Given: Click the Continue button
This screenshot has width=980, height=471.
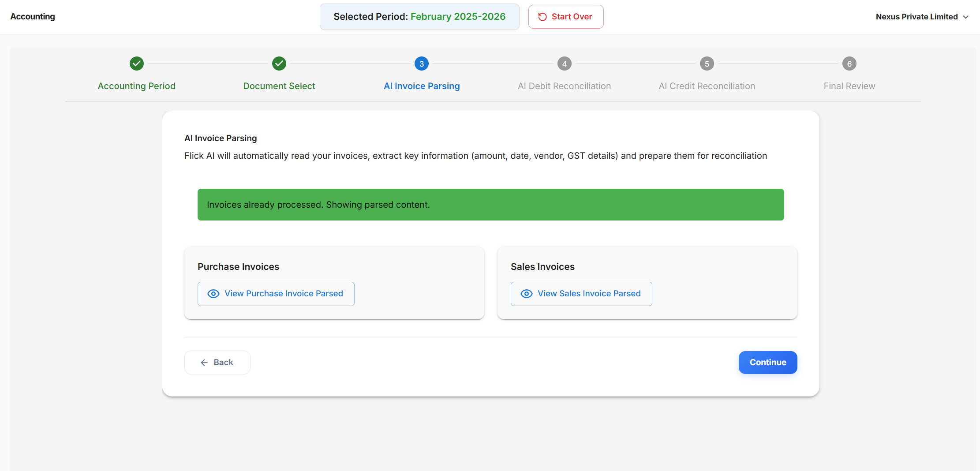Looking at the screenshot, I should (768, 363).
